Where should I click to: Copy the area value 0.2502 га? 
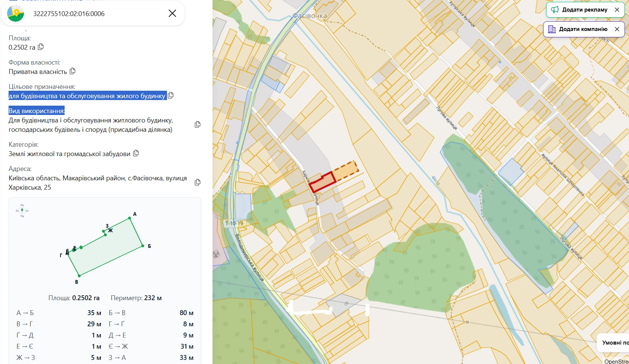point(41,47)
